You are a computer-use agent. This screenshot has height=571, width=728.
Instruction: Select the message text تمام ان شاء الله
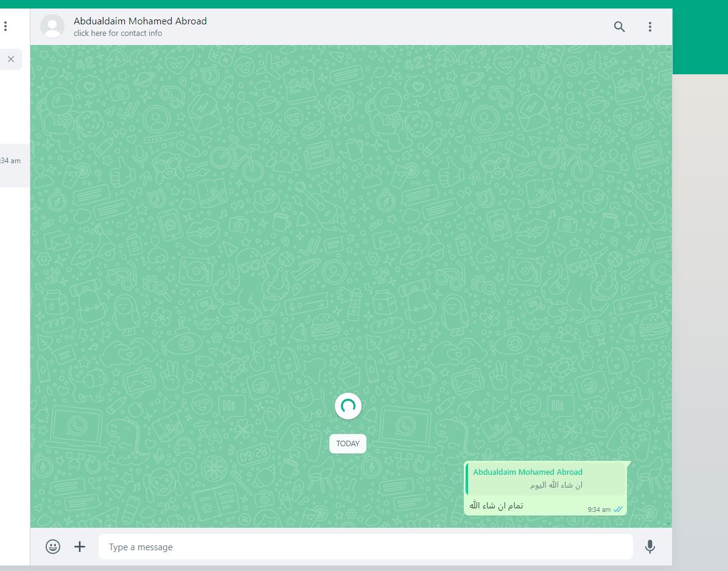(x=496, y=505)
